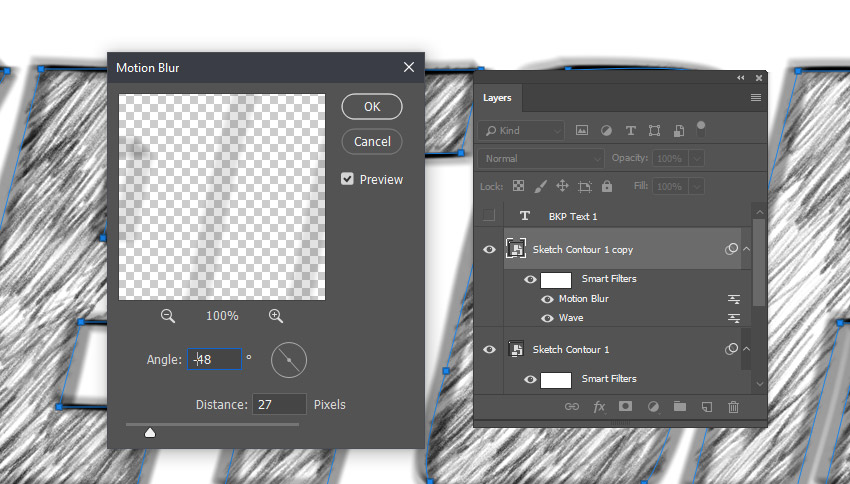The height and width of the screenshot is (484, 850).
Task: Click OK to apply Motion Blur
Action: 372,107
